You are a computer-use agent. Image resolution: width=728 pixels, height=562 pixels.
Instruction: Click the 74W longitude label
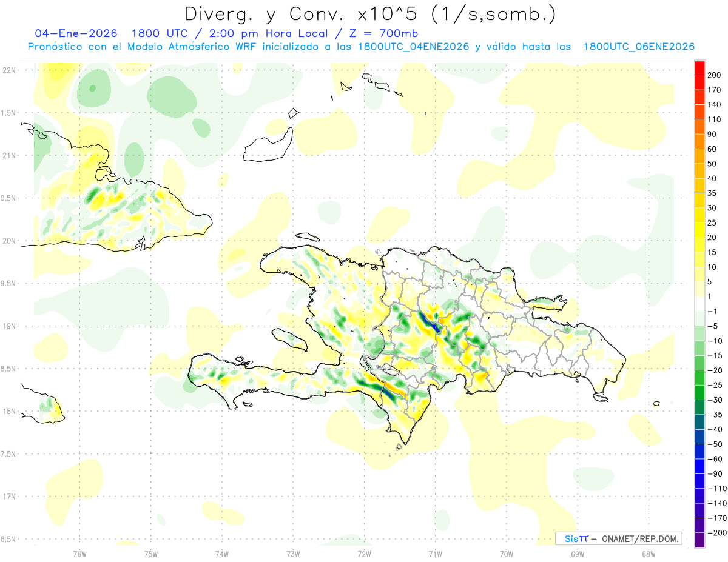point(221,554)
